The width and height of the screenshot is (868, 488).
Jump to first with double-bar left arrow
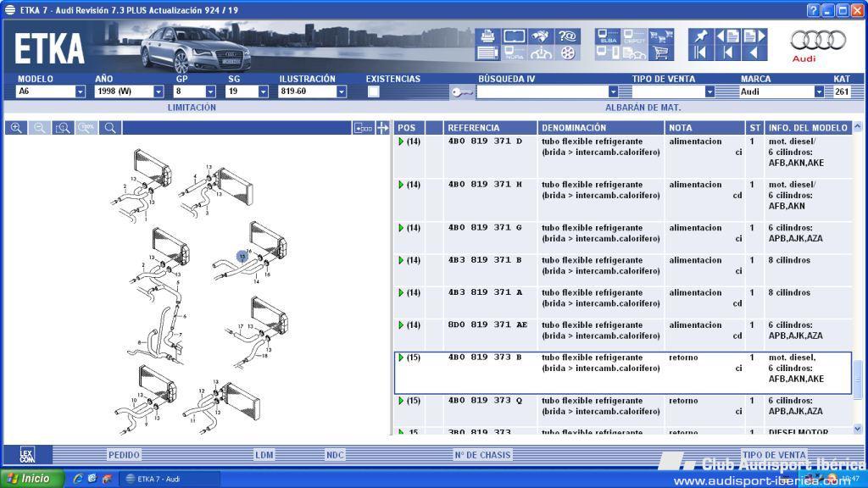point(701,53)
